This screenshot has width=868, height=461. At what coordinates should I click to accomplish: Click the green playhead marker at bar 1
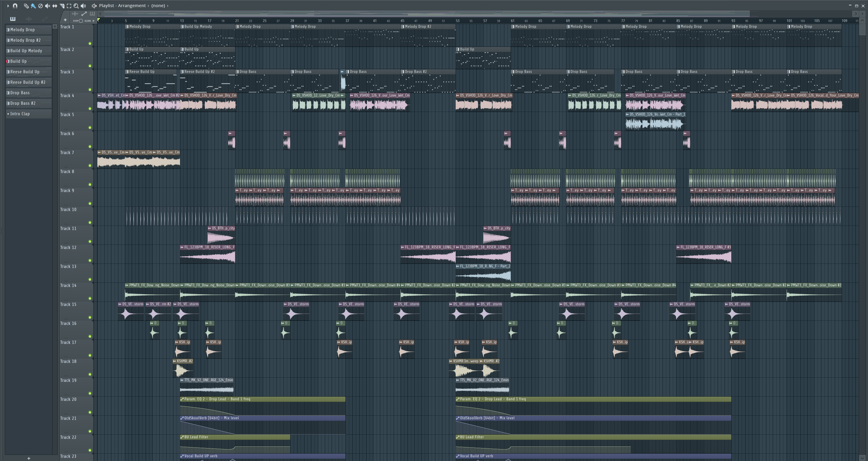click(x=99, y=20)
